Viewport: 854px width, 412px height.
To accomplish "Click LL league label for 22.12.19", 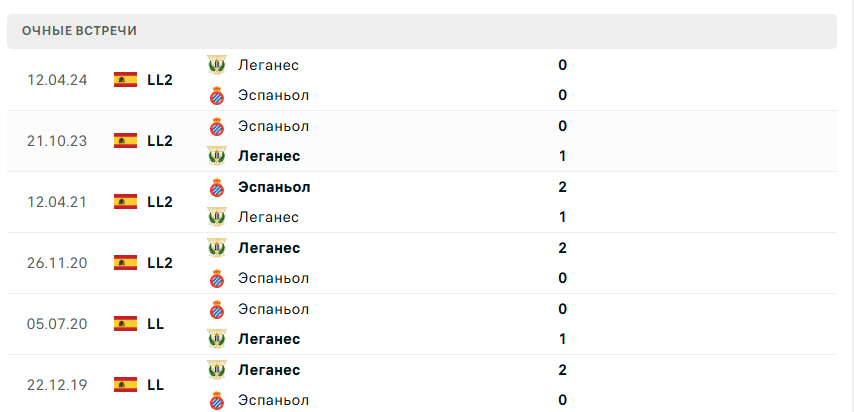I will [155, 385].
